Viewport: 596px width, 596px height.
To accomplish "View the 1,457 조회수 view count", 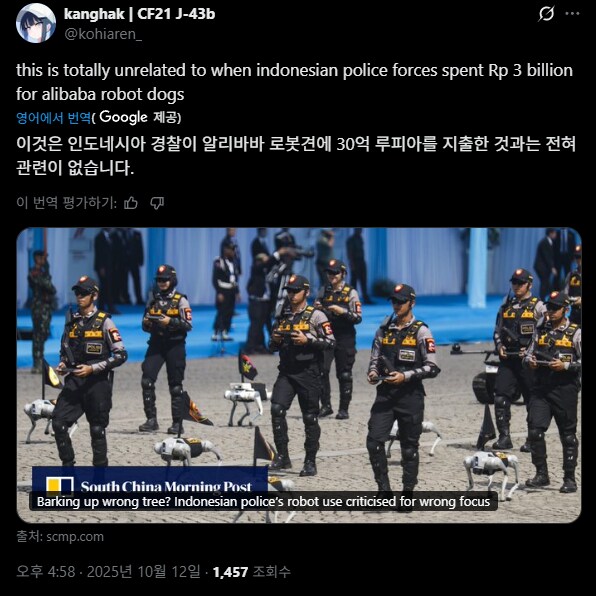I will [x=252, y=572].
